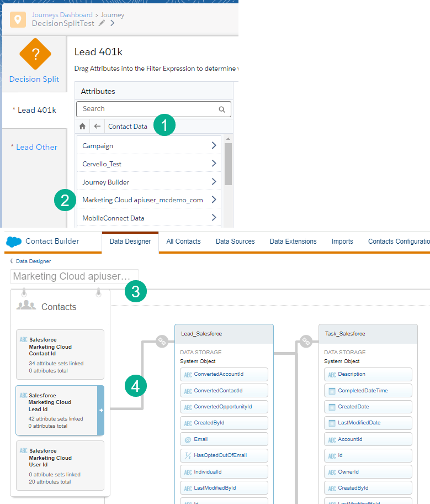Click the orange Decision Split diamond icon

tap(35, 54)
